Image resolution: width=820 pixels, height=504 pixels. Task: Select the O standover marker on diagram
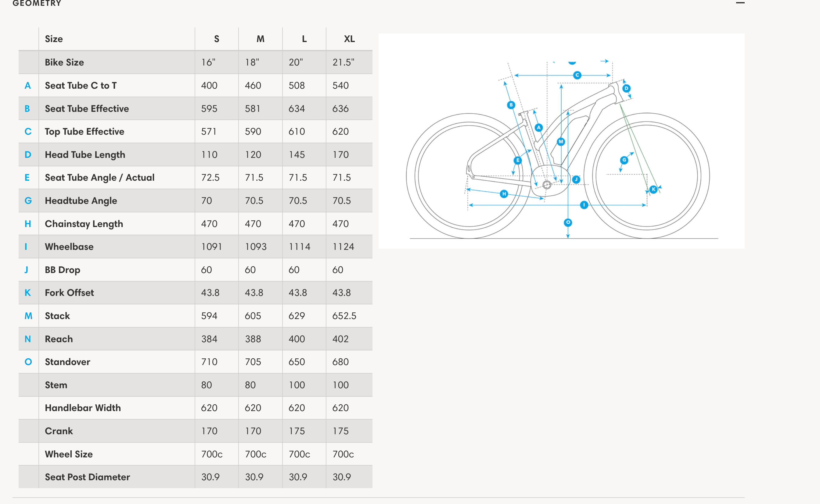(568, 222)
